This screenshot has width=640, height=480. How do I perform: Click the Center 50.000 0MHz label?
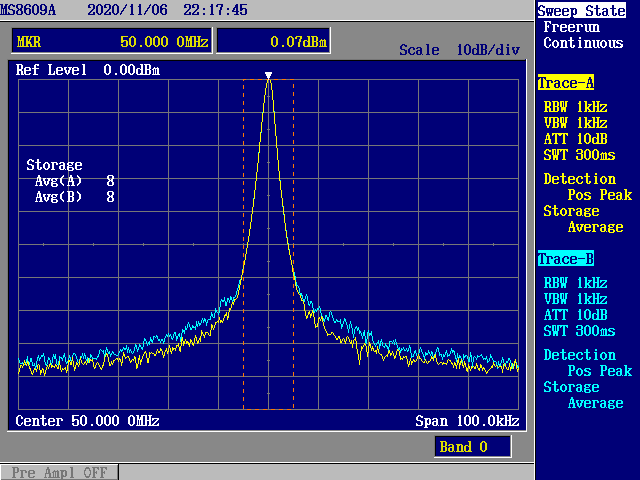(87, 421)
